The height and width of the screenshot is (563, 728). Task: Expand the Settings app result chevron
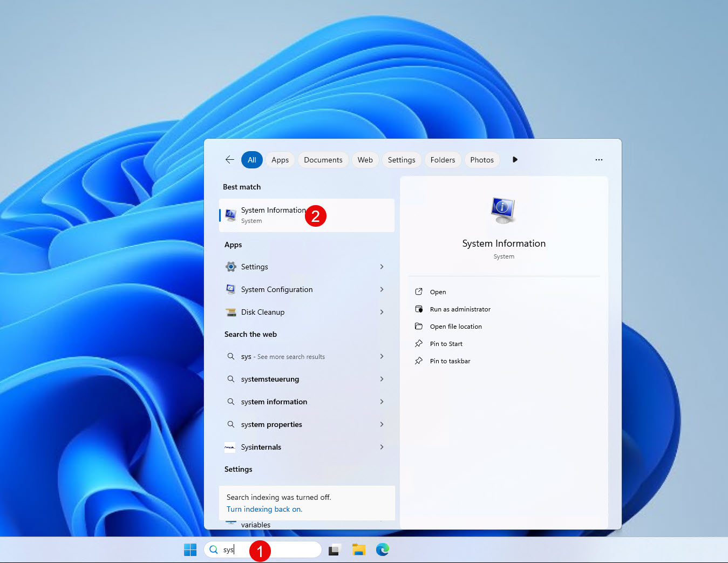(x=382, y=267)
